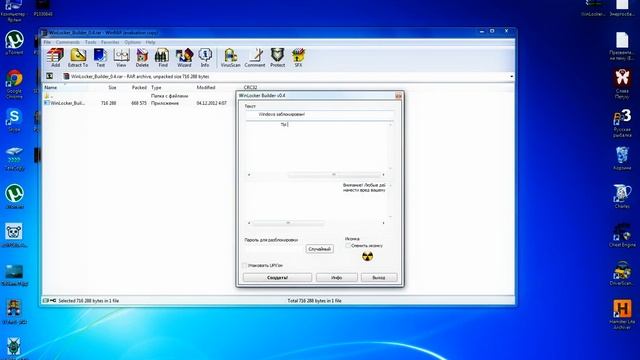
Task: Click the drive icon in WinRAR status bar
Action: (x=46, y=300)
